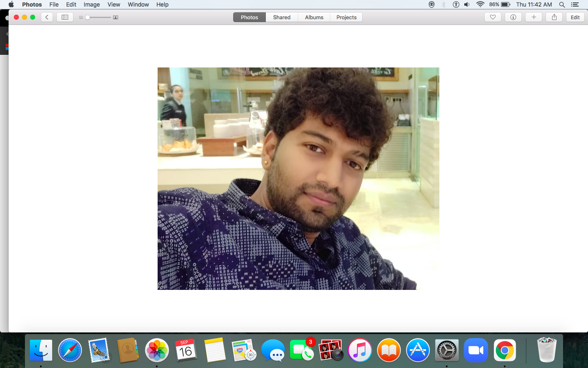The image size is (588, 368).
Task: Open the Window menu in menu bar
Action: (x=138, y=4)
